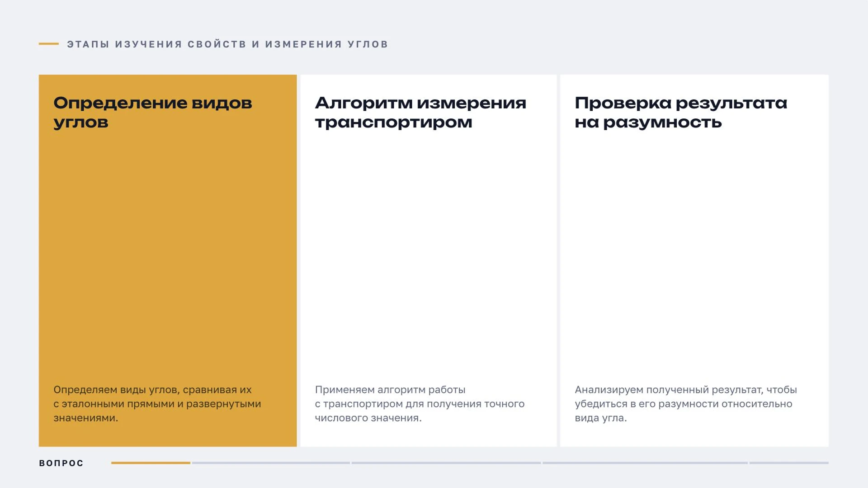Choose the «Проверка результата на разумность» heading

[681, 113]
